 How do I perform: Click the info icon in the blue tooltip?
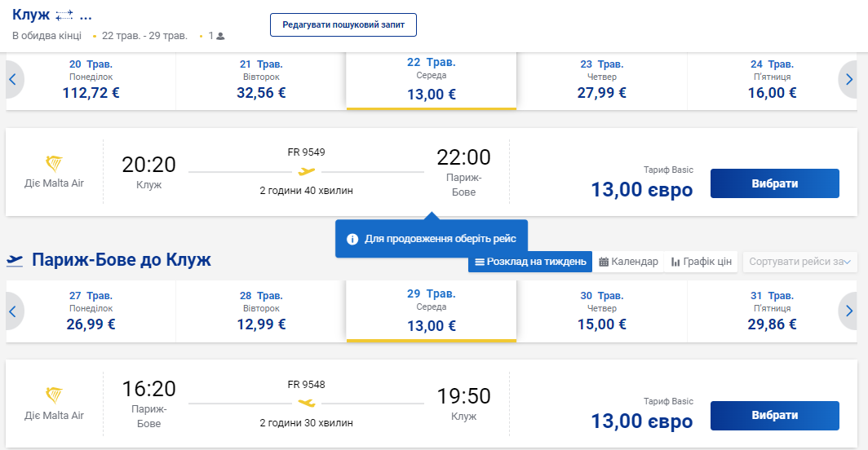tap(352, 240)
